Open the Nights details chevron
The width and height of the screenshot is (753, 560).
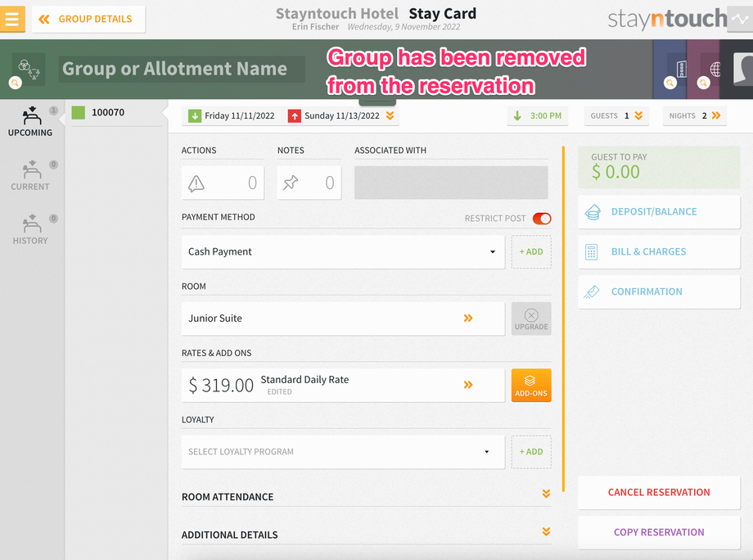[716, 115]
